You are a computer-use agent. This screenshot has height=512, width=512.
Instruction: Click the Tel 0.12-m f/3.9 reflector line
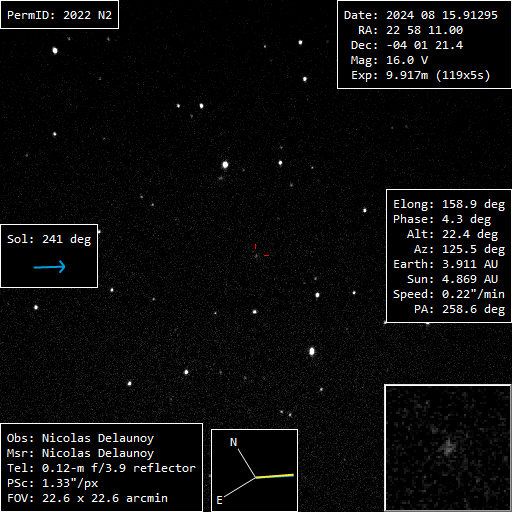pos(101,468)
